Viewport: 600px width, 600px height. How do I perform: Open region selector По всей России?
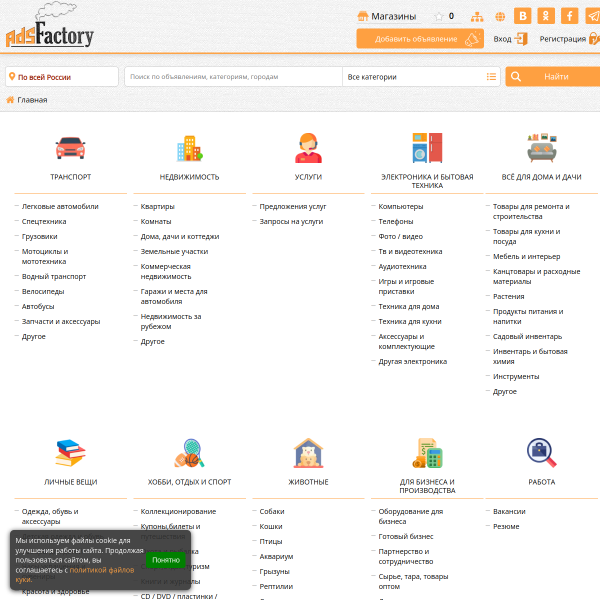tap(62, 77)
